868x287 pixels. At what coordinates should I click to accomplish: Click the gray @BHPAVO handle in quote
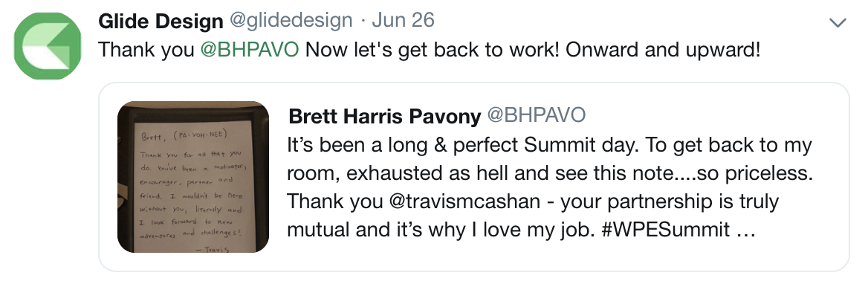pos(537,116)
